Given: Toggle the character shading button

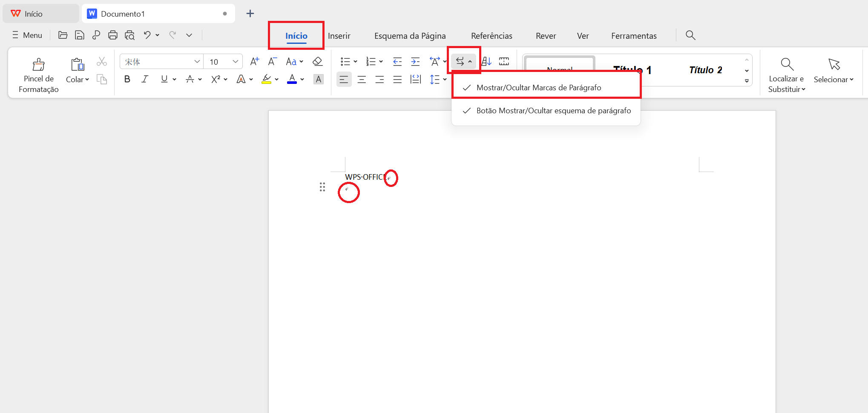Looking at the screenshot, I should click(318, 80).
